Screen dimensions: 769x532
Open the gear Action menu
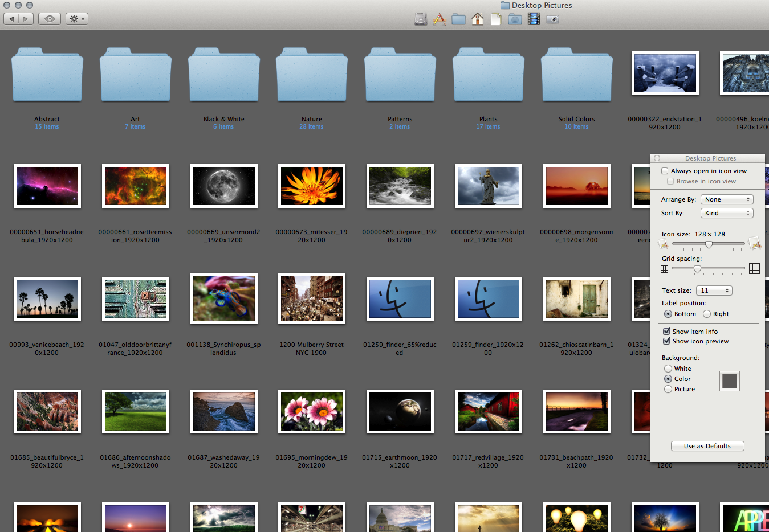coord(76,19)
